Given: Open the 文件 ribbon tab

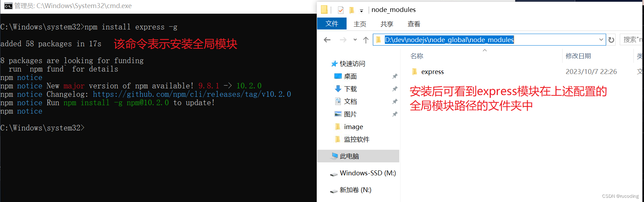Looking at the screenshot, I should pyautogui.click(x=332, y=24).
